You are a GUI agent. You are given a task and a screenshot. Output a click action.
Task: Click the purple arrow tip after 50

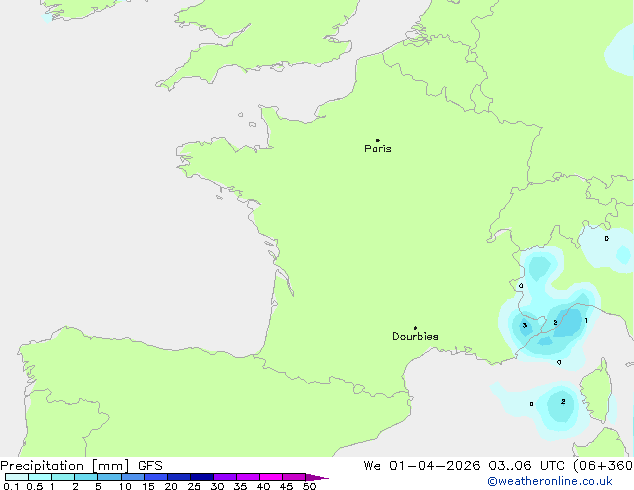[x=317, y=477]
